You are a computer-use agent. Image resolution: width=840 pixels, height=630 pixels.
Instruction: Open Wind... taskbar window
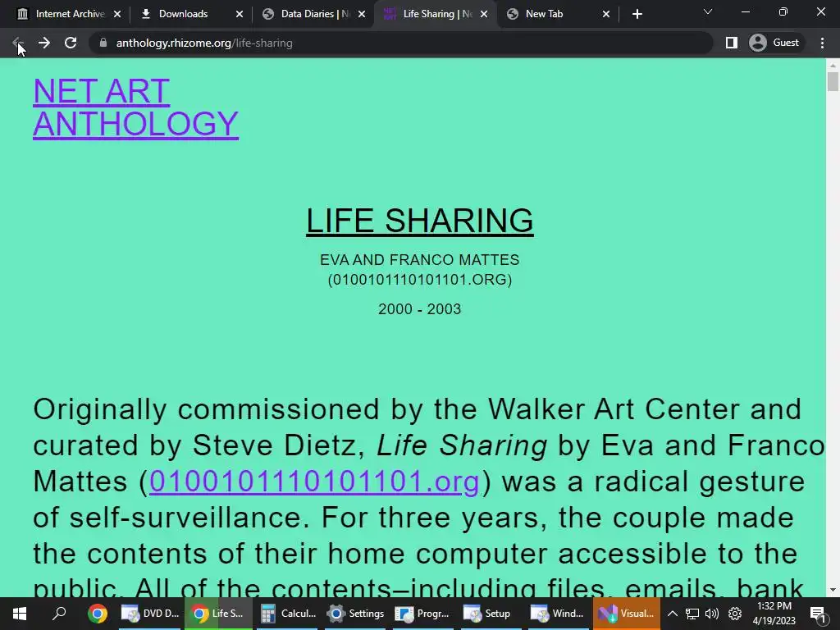[x=558, y=614]
